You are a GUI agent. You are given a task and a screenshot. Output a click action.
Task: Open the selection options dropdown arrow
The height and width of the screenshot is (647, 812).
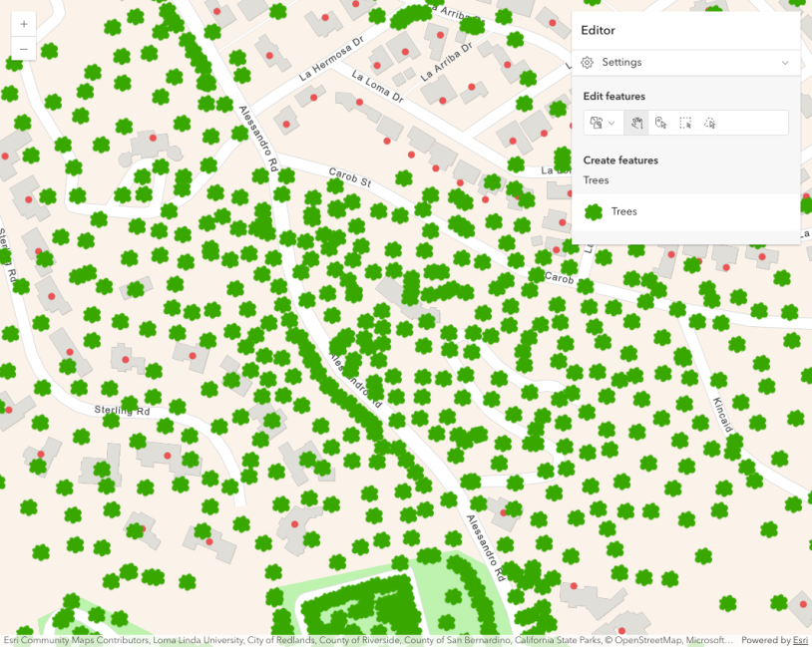611,123
